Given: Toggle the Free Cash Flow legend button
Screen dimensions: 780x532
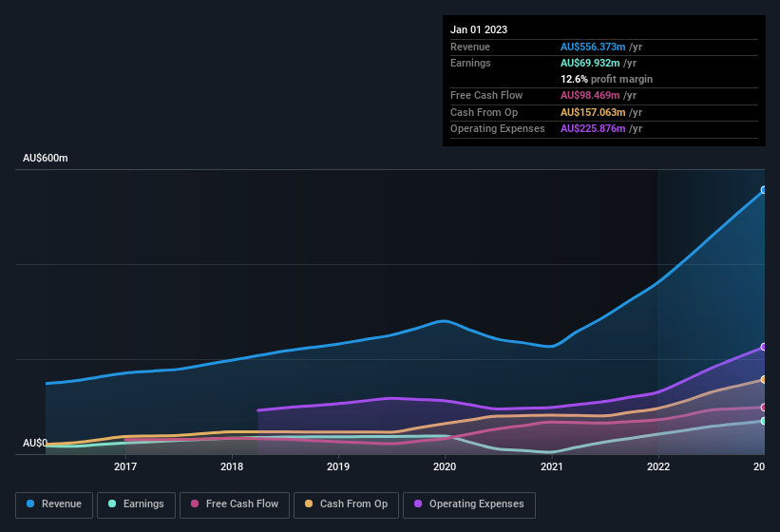Looking at the screenshot, I should 235,504.
